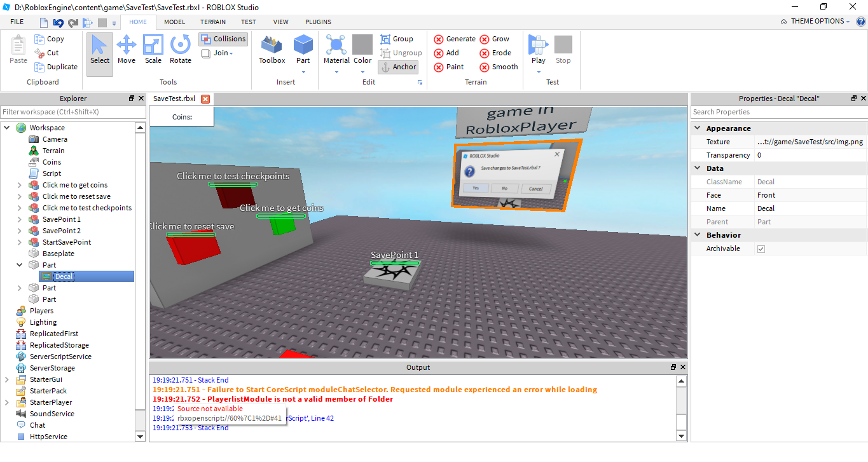This screenshot has height=462, width=868.
Task: Collapse the Part containing Decal
Action: pyautogui.click(x=19, y=265)
